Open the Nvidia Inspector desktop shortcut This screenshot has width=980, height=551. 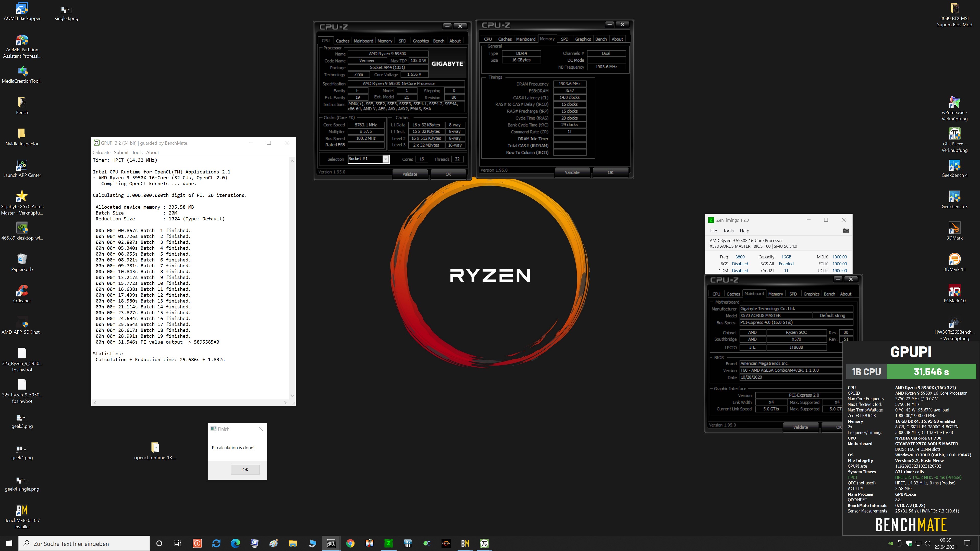coord(22,137)
